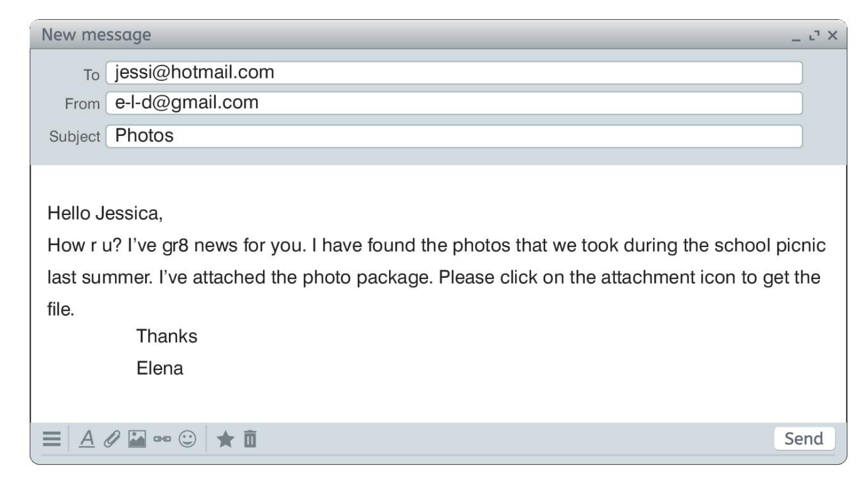Expand the compose window to full size
868x477 pixels.
[814, 36]
